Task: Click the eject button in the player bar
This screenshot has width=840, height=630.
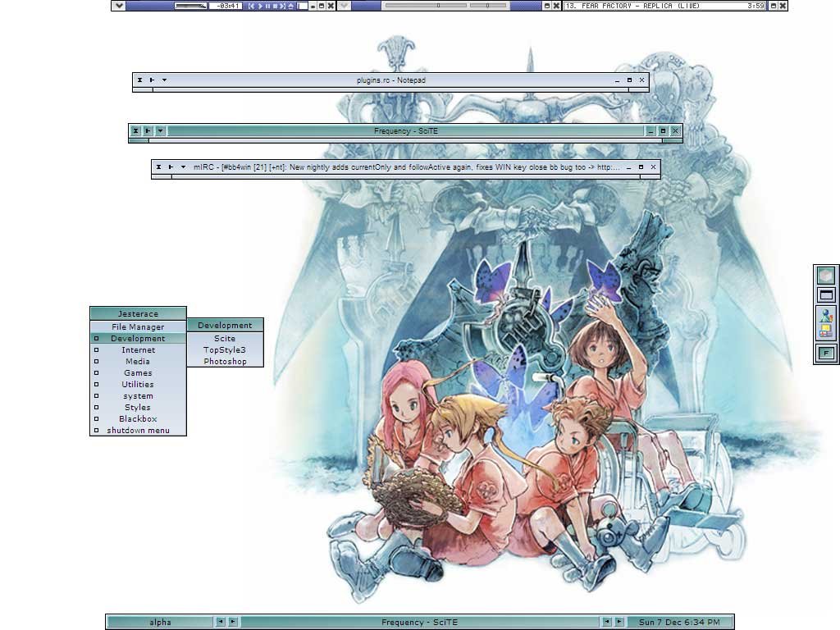Action: (291, 6)
